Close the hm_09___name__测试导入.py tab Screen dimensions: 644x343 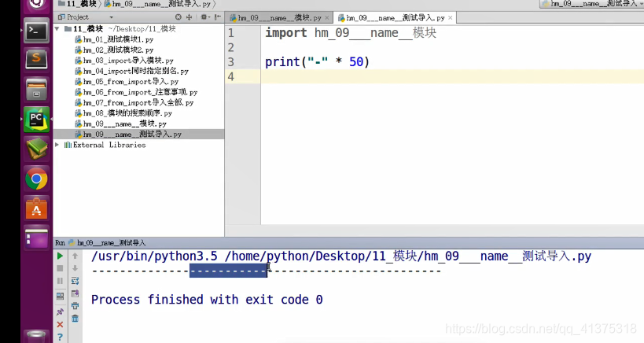(451, 17)
